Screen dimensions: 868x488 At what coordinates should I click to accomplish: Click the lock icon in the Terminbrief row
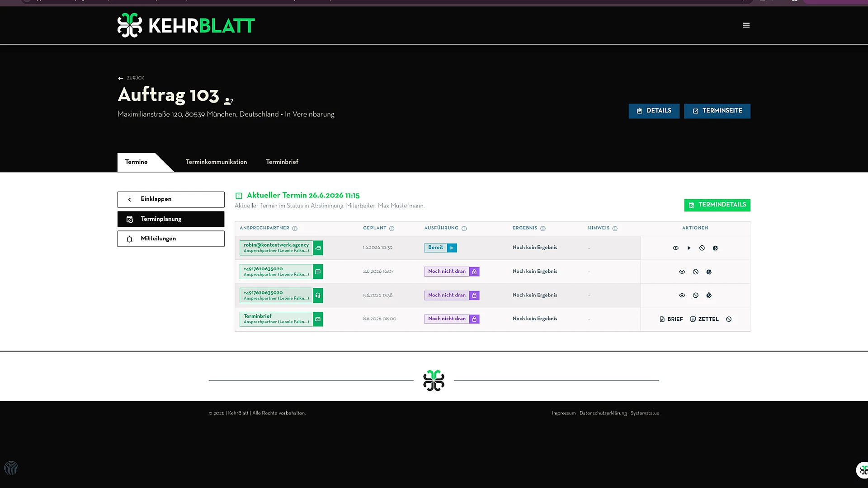pyautogui.click(x=474, y=319)
